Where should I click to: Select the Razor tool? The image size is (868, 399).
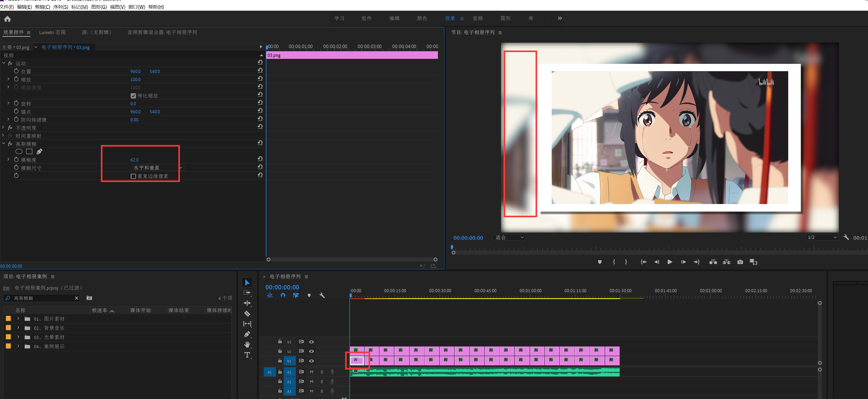(x=247, y=313)
